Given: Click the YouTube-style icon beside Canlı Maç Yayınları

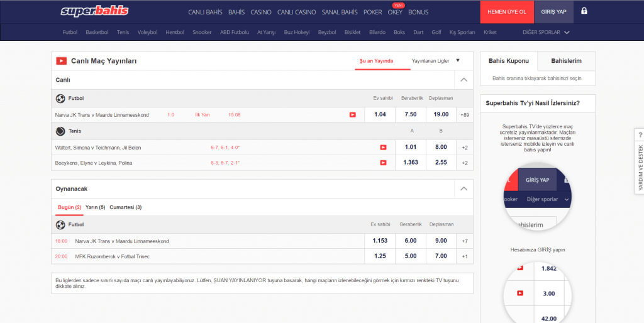Looking at the screenshot, I should (62, 61).
